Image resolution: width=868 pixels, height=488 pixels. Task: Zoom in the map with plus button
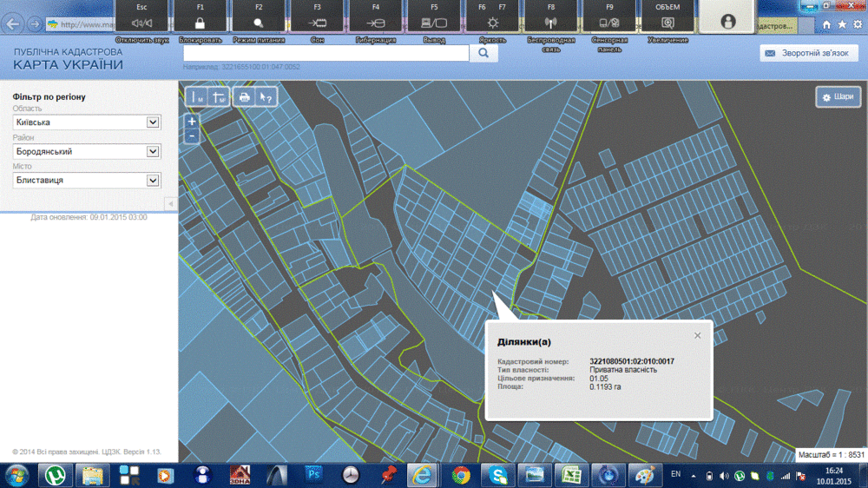click(x=193, y=122)
